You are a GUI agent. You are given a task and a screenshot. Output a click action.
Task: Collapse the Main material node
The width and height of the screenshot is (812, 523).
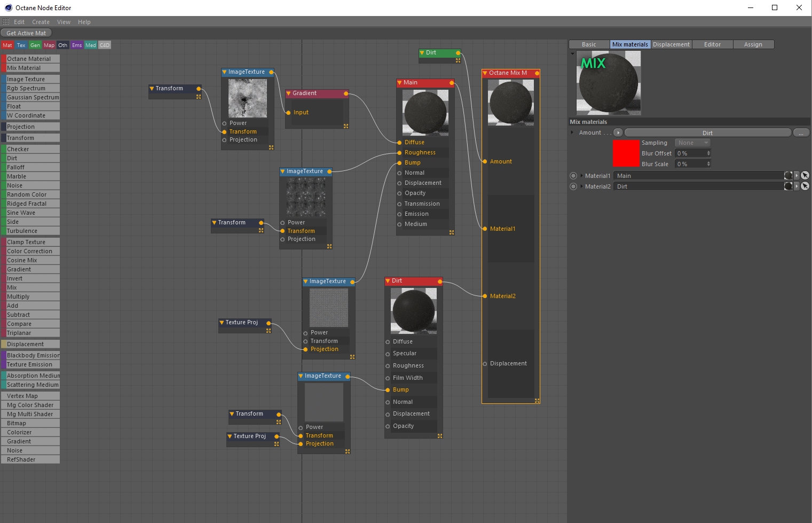(399, 83)
